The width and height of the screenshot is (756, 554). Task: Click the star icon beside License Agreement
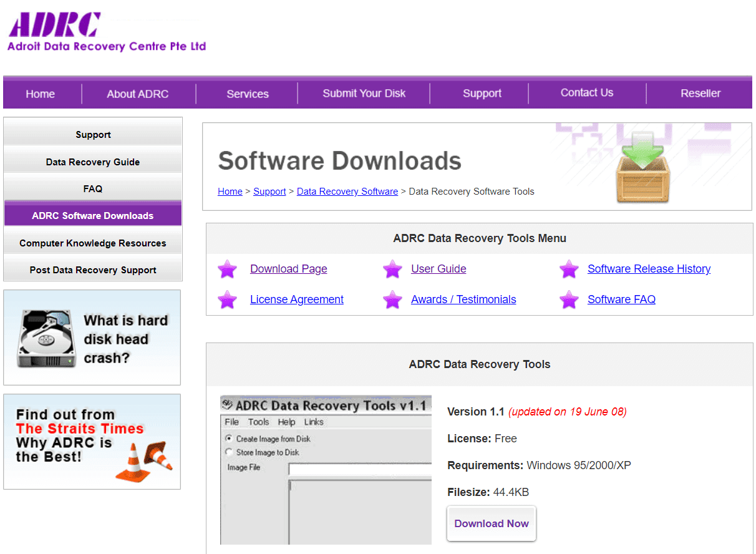tap(228, 300)
